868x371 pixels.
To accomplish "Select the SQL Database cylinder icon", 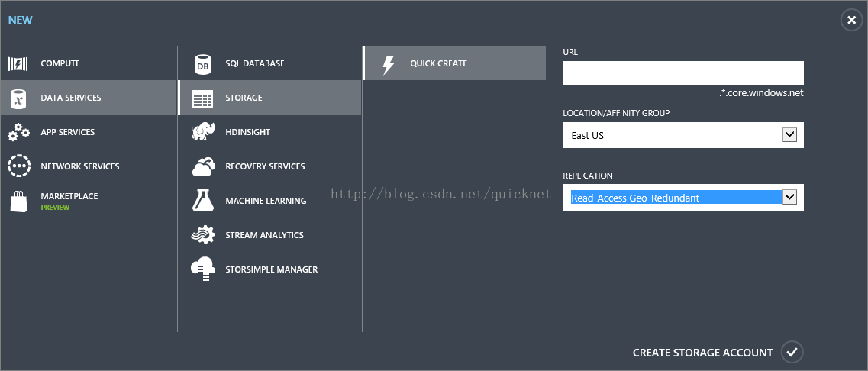I will pyautogui.click(x=202, y=63).
